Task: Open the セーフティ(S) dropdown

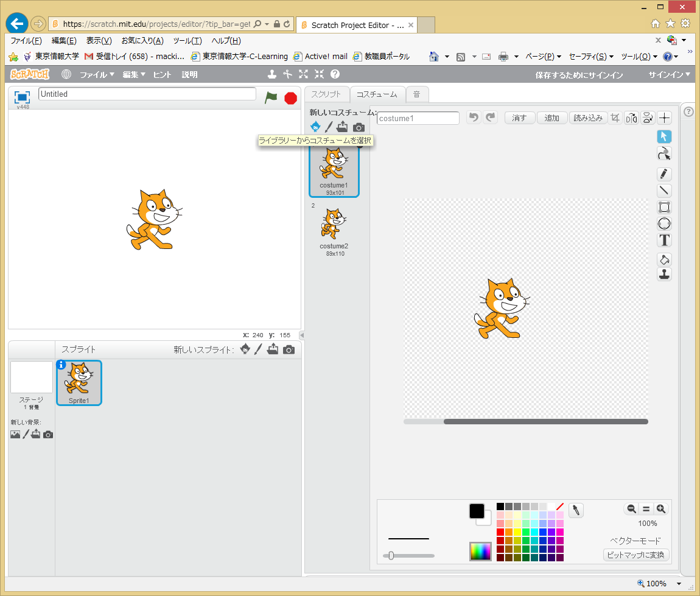Action: pos(591,57)
